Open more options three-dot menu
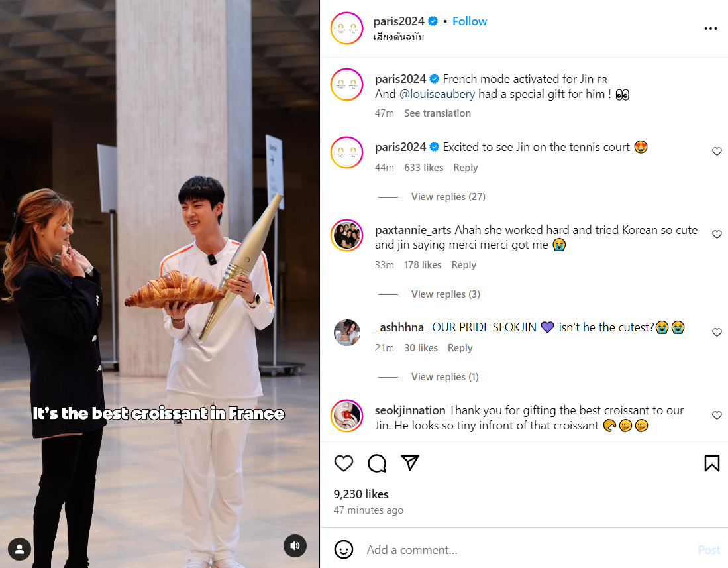 point(710,28)
